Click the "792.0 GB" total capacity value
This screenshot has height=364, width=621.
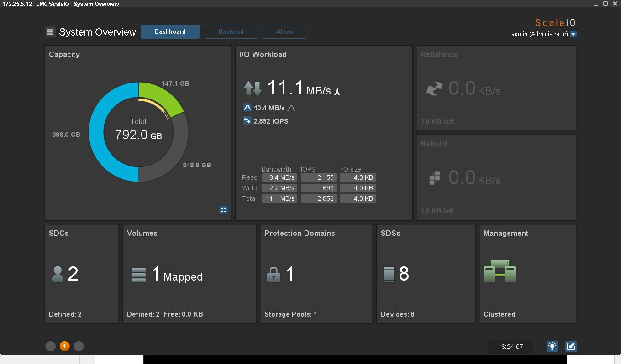pyautogui.click(x=138, y=135)
